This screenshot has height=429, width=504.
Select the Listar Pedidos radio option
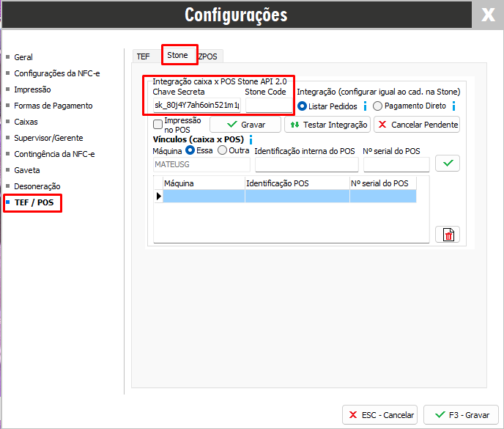303,106
